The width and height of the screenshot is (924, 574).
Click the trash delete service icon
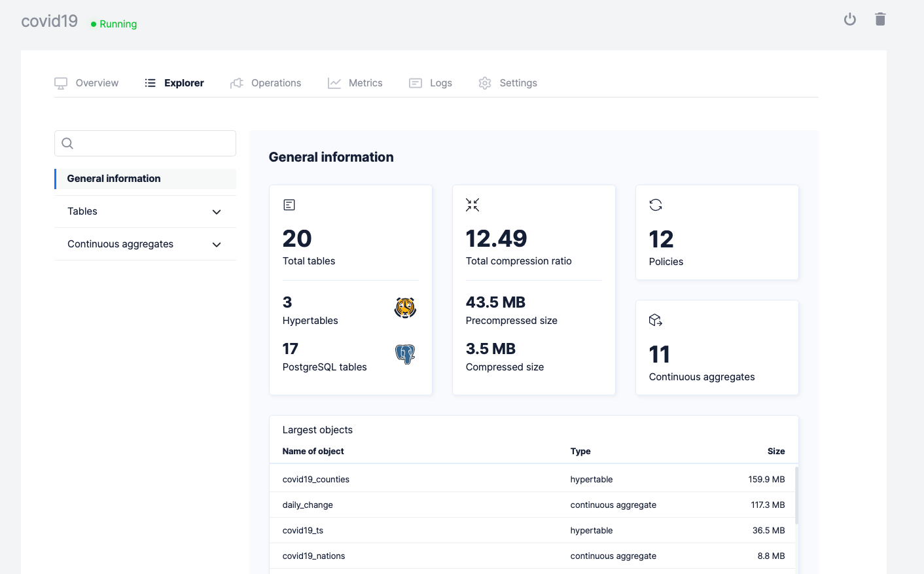coord(880,19)
